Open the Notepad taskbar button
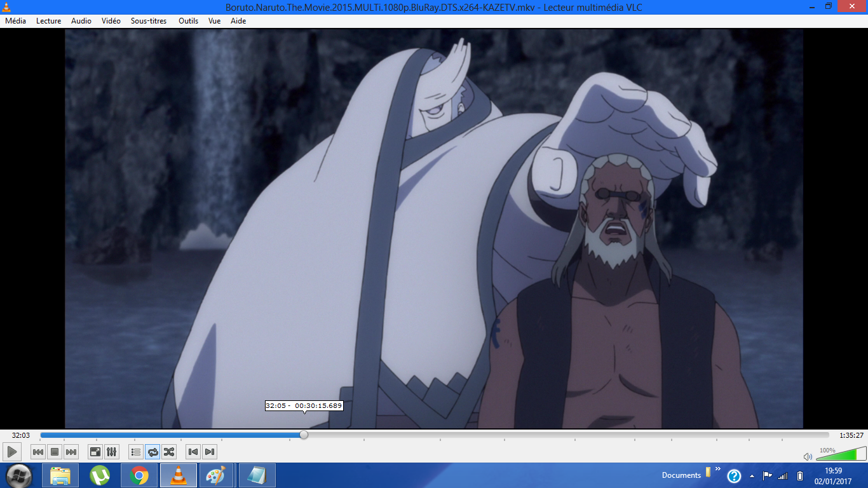The height and width of the screenshot is (488, 868). tap(257, 475)
